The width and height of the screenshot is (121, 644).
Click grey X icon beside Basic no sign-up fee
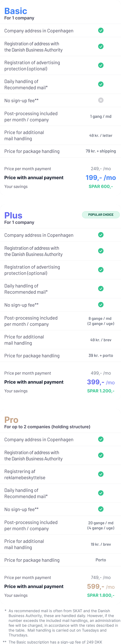[101, 100]
